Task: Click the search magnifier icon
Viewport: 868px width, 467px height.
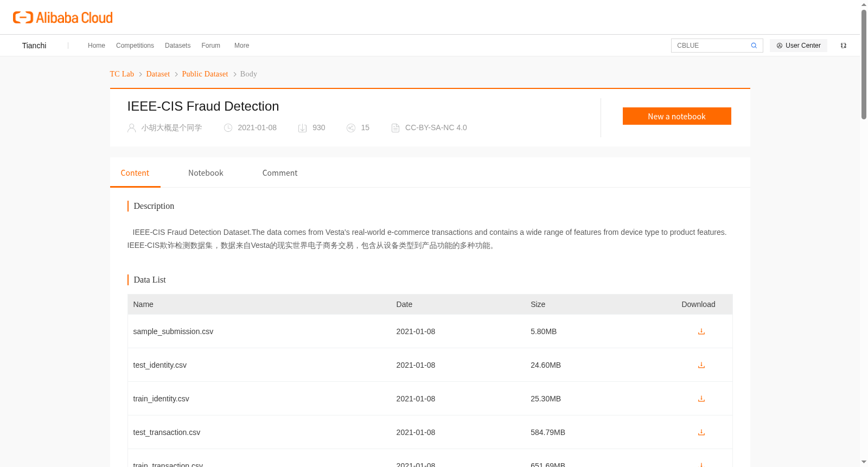Action: click(x=754, y=46)
